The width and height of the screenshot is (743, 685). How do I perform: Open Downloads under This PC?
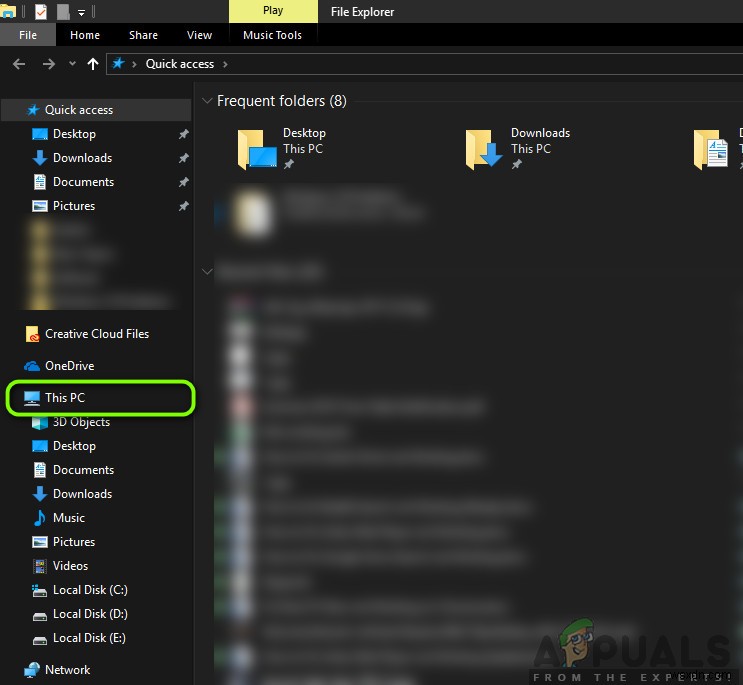pyautogui.click(x=82, y=494)
